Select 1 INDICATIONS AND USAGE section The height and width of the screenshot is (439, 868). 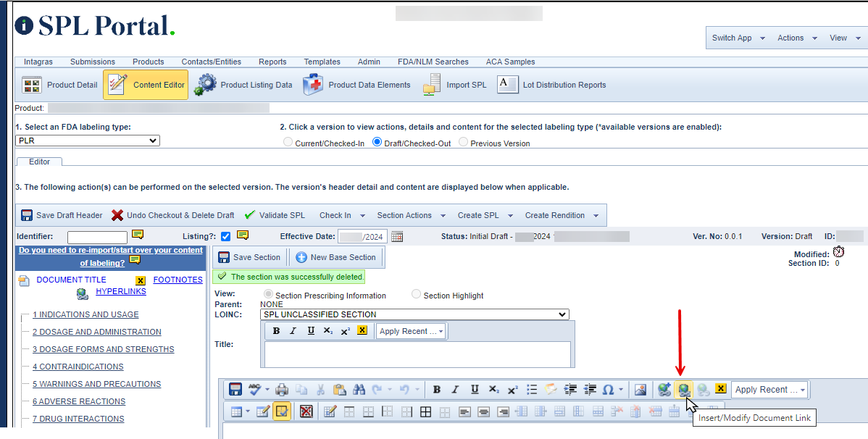(x=85, y=314)
